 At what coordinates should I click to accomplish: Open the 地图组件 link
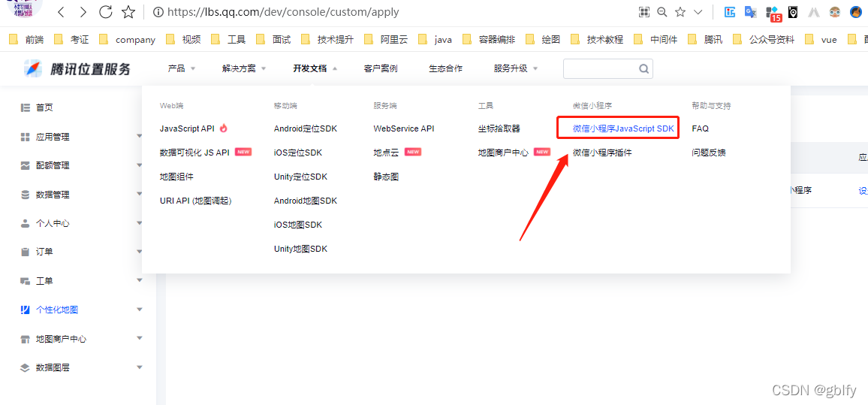(176, 177)
